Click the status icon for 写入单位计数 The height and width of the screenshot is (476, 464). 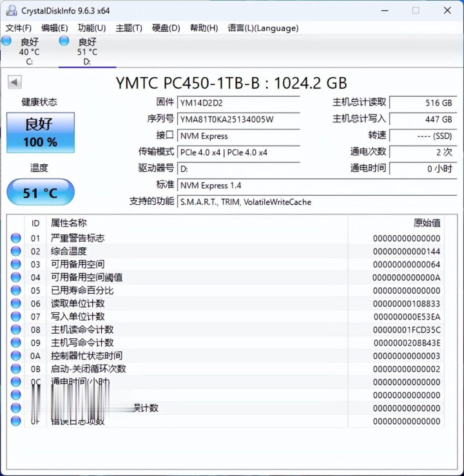pyautogui.click(x=16, y=316)
